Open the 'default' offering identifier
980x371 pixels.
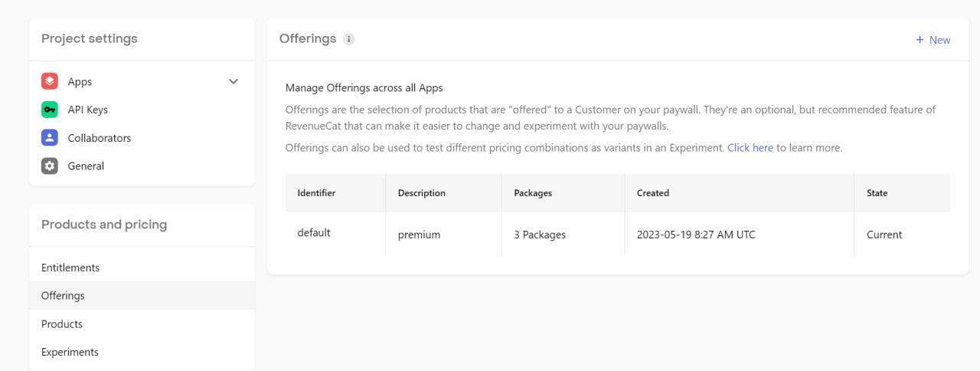(x=314, y=232)
